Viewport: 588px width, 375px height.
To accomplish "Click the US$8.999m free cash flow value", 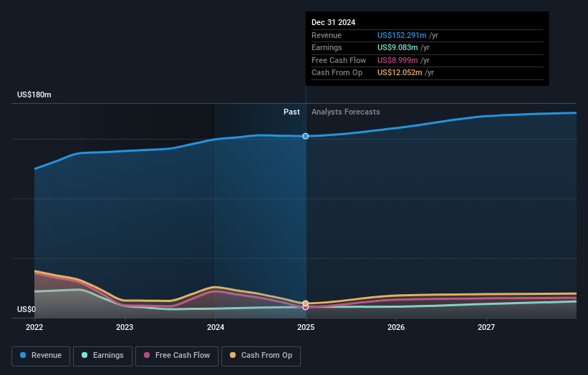I will [x=397, y=60].
